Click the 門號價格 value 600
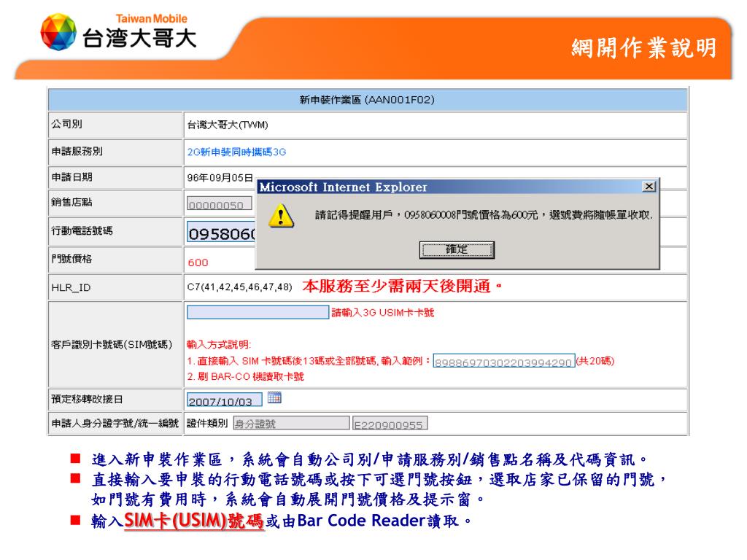 coord(198,262)
